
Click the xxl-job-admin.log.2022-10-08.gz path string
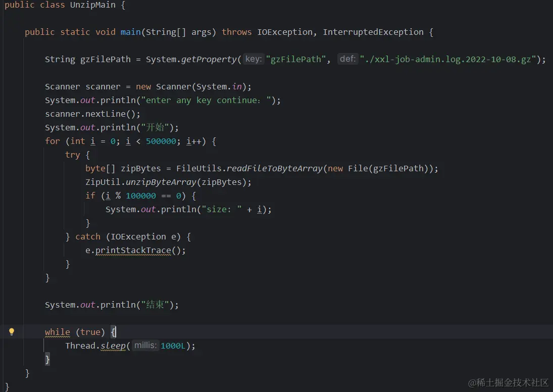(448, 59)
